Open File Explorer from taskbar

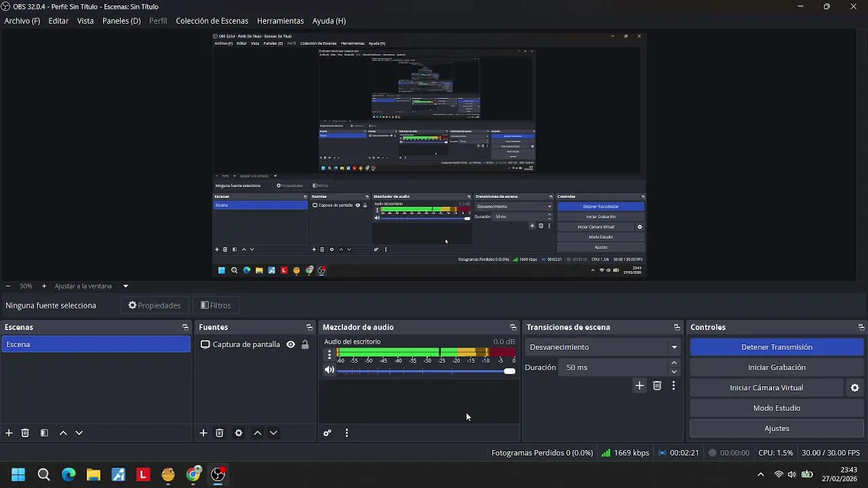pos(94,474)
